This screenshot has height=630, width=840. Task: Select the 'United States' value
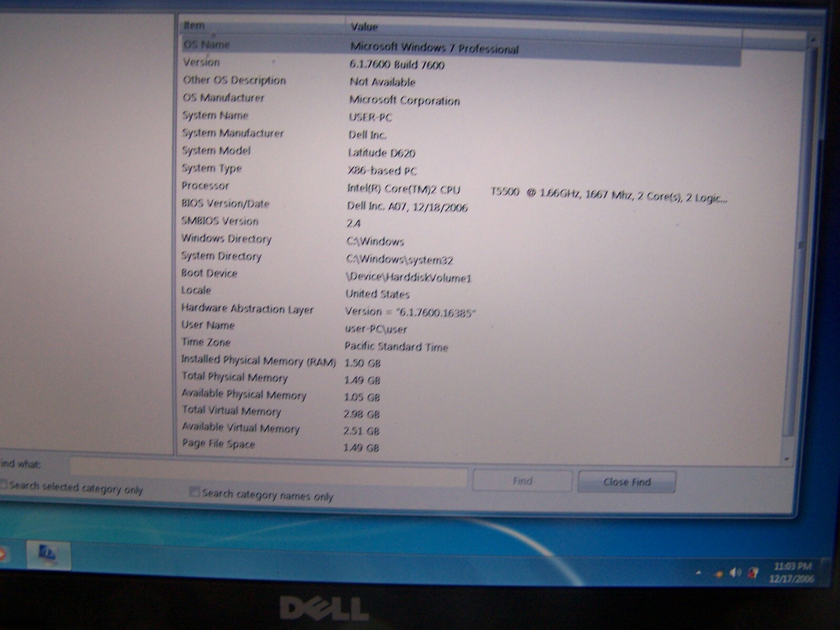click(377, 294)
